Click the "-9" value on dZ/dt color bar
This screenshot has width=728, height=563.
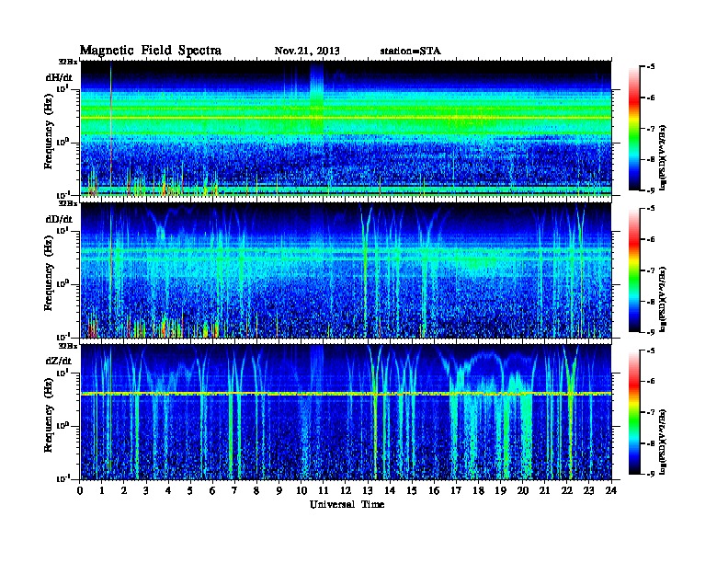pyautogui.click(x=652, y=474)
